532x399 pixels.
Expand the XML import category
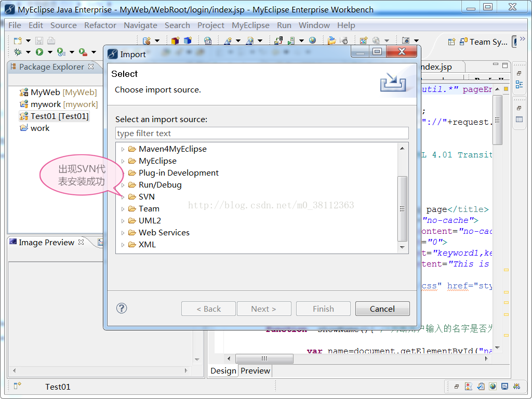[123, 245]
